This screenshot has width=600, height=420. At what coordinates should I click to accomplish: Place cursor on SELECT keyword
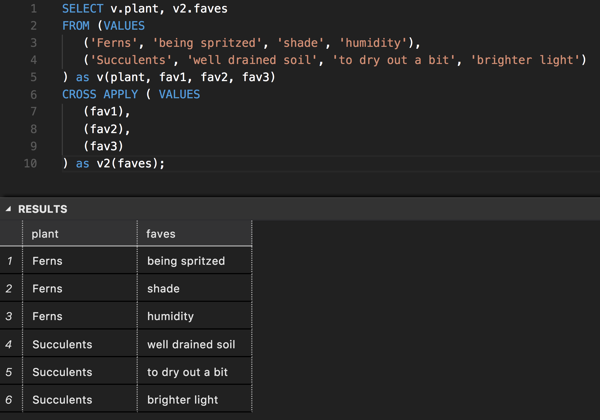[x=83, y=8]
